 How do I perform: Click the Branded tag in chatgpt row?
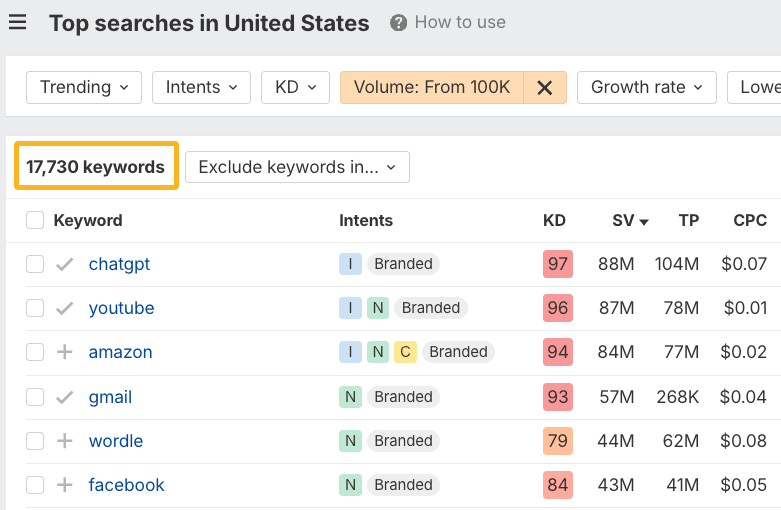point(403,264)
